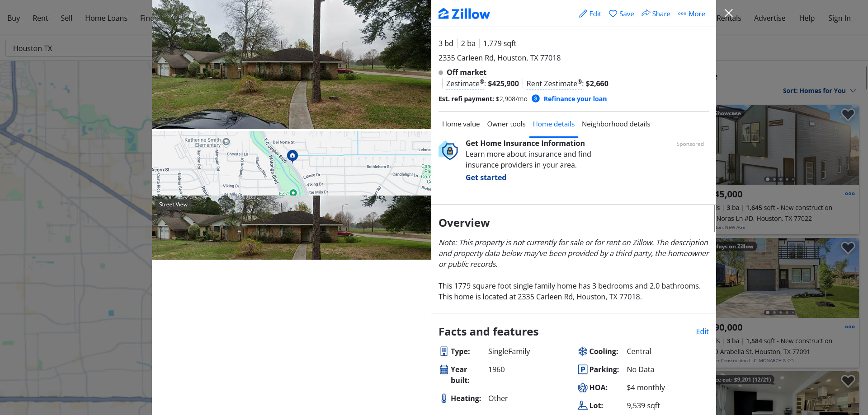Click the Edit pencil icon
The height and width of the screenshot is (415, 868).
(583, 14)
